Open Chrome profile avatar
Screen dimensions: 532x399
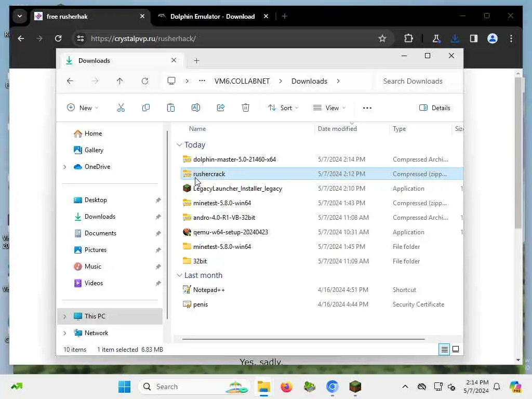tap(493, 38)
